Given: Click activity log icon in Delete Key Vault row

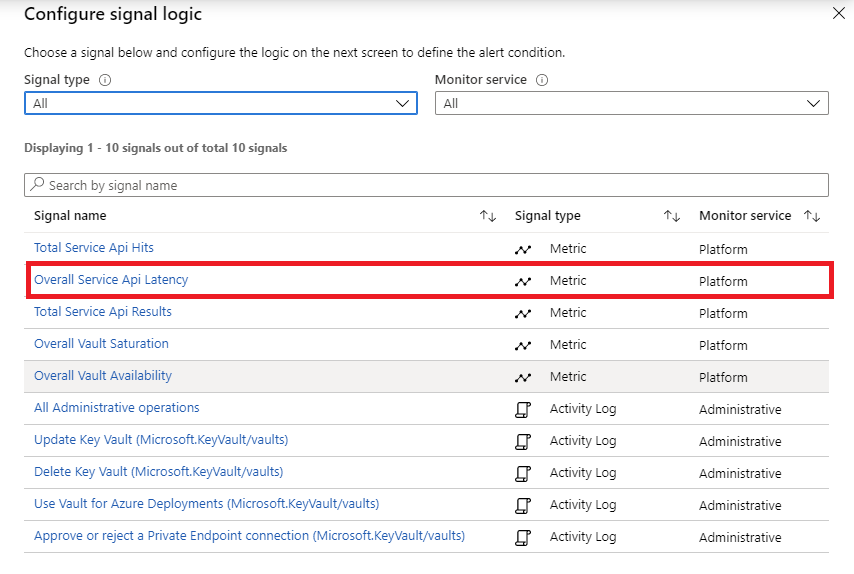Looking at the screenshot, I should 523,474.
